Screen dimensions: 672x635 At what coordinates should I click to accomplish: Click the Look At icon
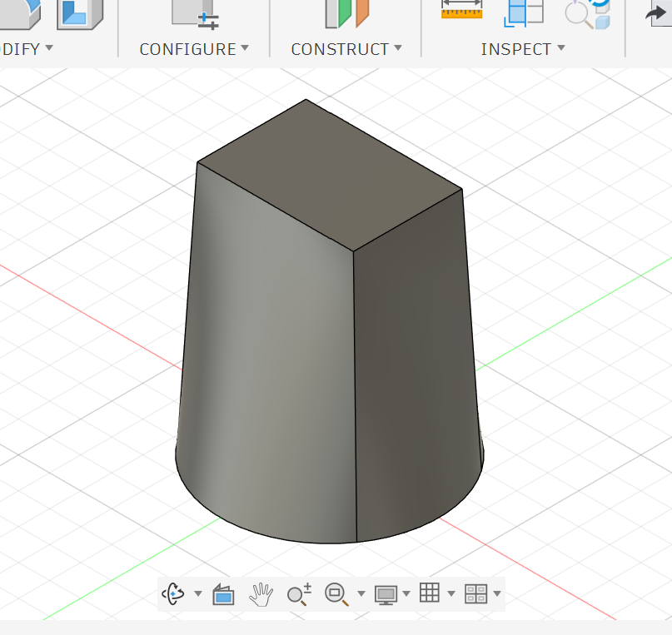pyautogui.click(x=223, y=594)
